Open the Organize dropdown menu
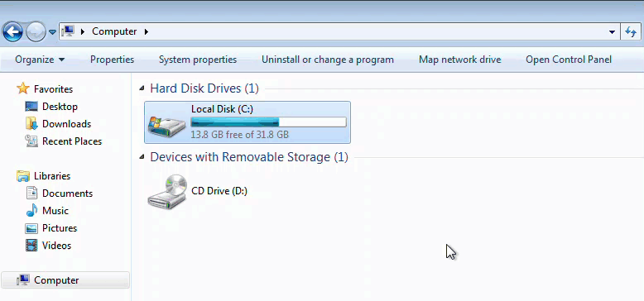Image resolution: width=644 pixels, height=301 pixels. (x=40, y=60)
